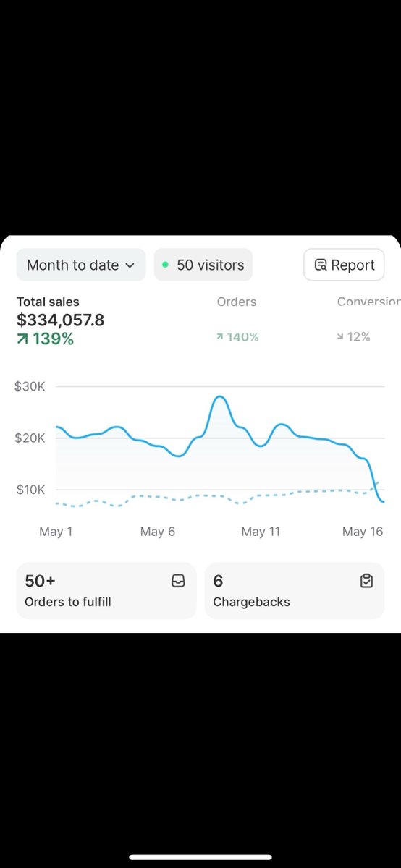
Task: Click the $20K axis label
Action: coord(30,438)
